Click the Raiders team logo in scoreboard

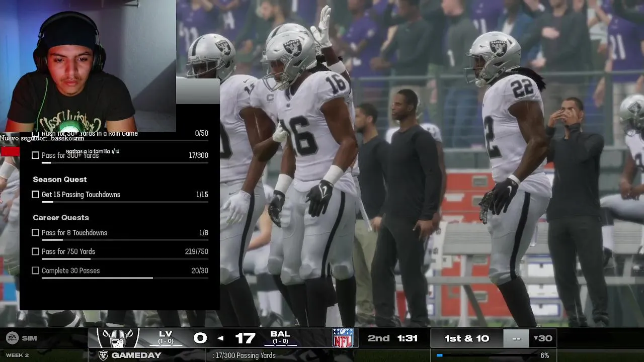[117, 338]
